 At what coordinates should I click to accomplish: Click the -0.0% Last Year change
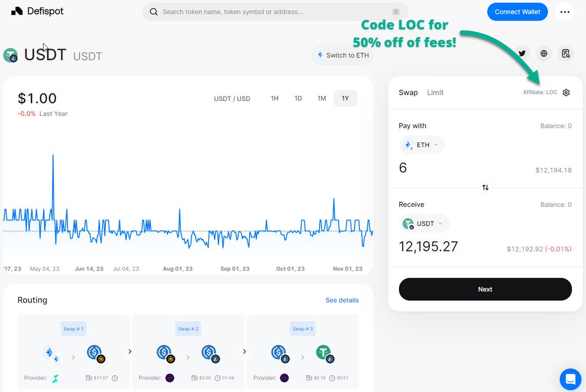pyautogui.click(x=42, y=114)
